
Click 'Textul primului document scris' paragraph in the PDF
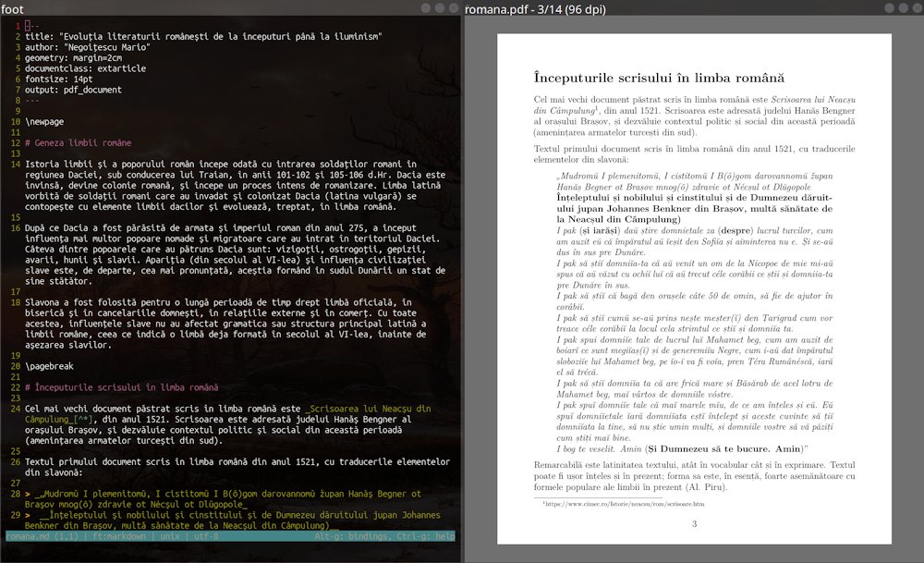[694, 153]
